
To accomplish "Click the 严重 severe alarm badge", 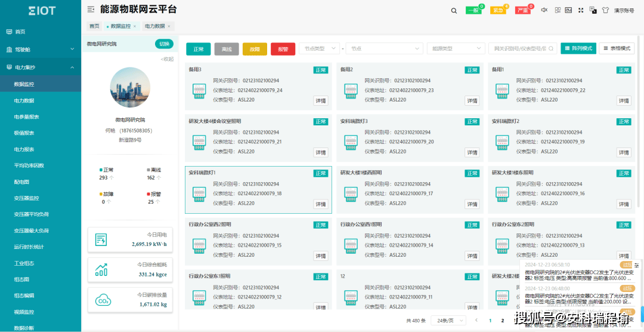I will pos(523,11).
